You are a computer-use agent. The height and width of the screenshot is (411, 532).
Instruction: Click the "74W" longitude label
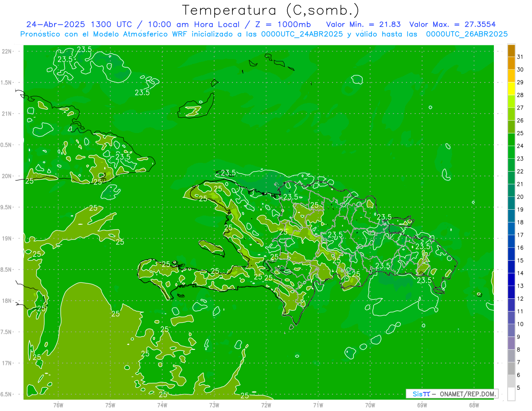[x=162, y=405]
